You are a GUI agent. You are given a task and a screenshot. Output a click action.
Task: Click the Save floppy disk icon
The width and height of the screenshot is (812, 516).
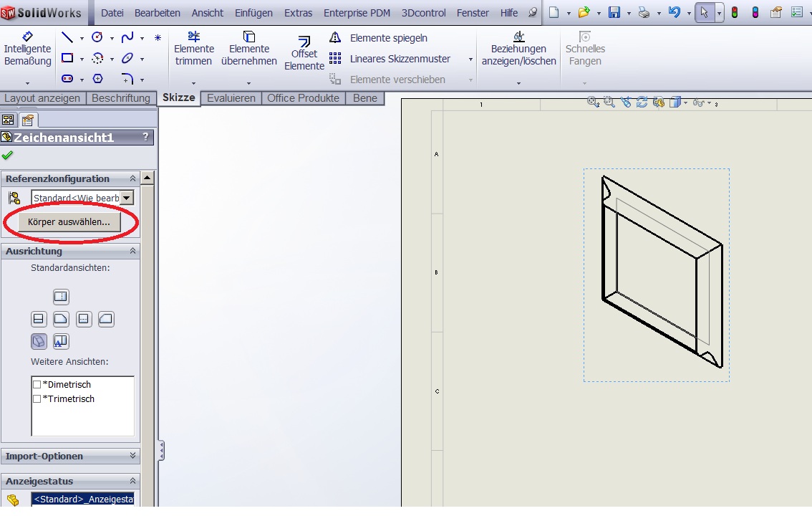pyautogui.click(x=614, y=12)
